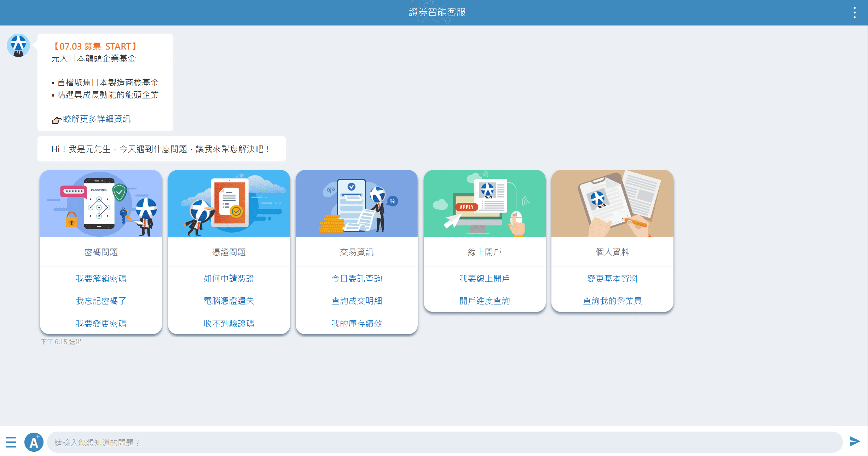Click the A+ font size icon
This screenshot has height=456, width=868.
(34, 442)
